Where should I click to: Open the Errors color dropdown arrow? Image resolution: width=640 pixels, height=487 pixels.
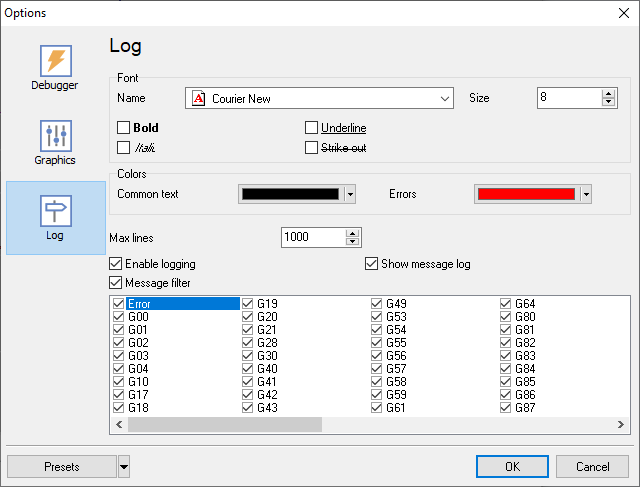(586, 194)
